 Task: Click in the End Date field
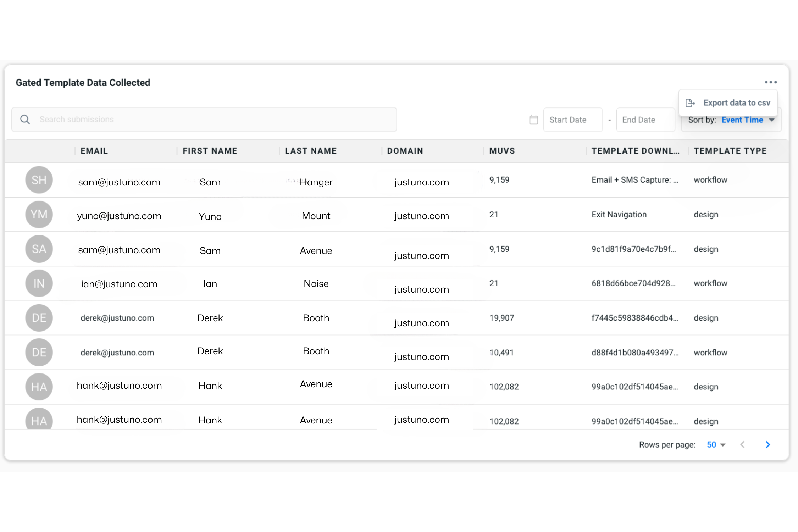(645, 120)
